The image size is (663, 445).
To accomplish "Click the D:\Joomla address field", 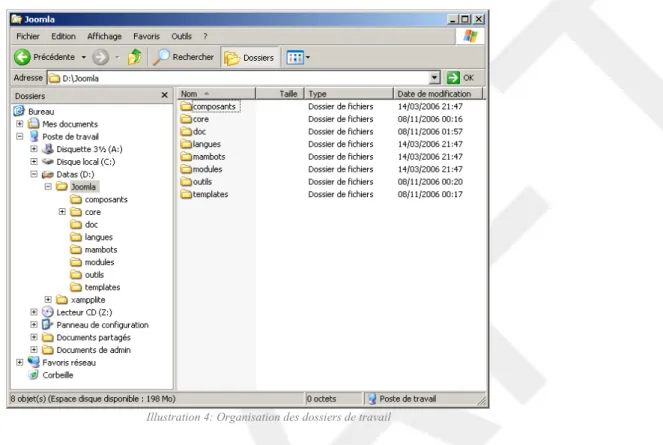I will pos(238,78).
